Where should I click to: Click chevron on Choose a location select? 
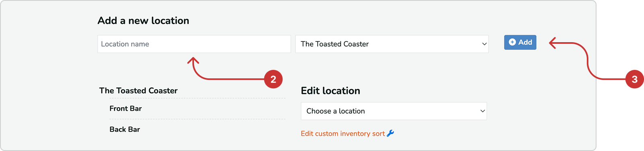point(483,111)
